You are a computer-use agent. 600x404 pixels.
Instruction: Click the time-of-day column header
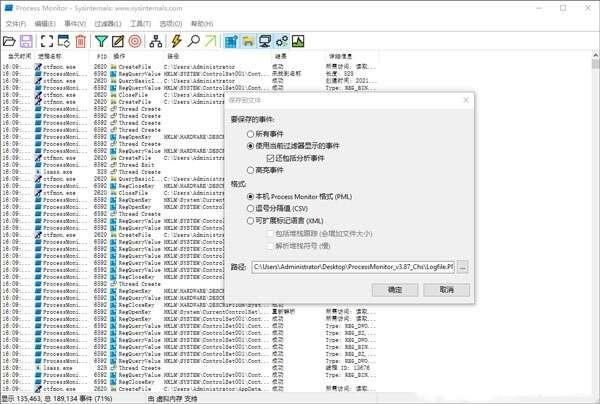coord(18,56)
